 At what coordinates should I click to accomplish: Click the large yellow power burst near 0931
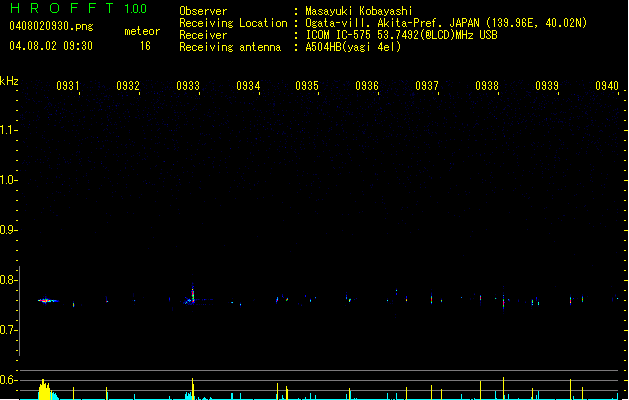[x=45, y=390]
